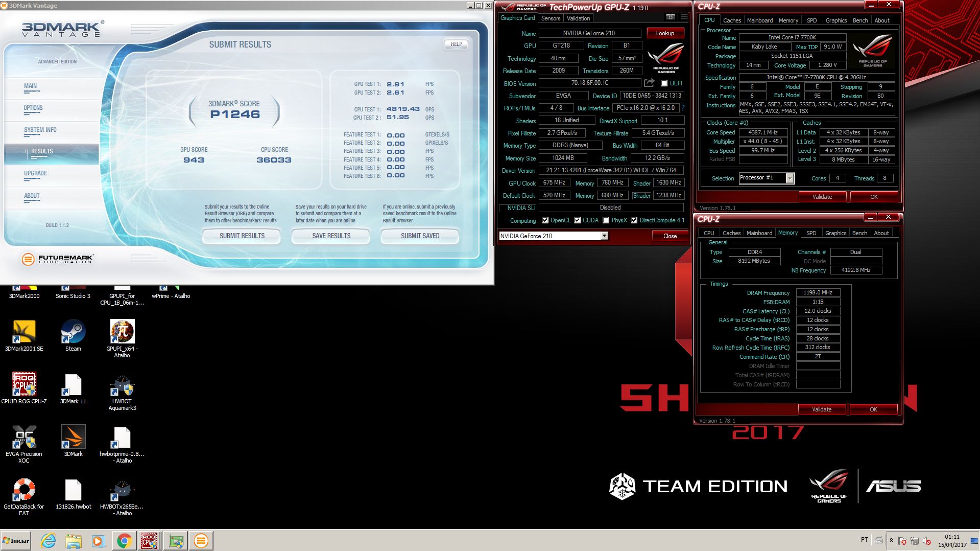Click the Driver Version field in GPU-Z

(611, 171)
